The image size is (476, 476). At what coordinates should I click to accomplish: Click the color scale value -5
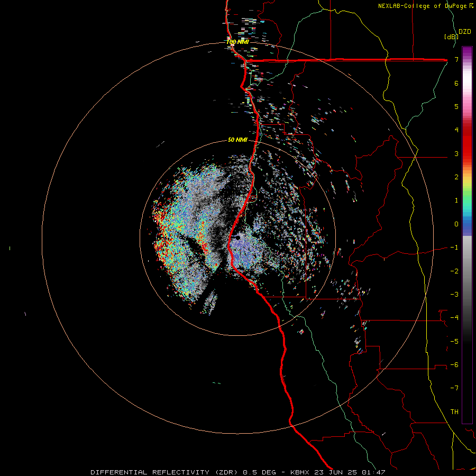(x=454, y=342)
